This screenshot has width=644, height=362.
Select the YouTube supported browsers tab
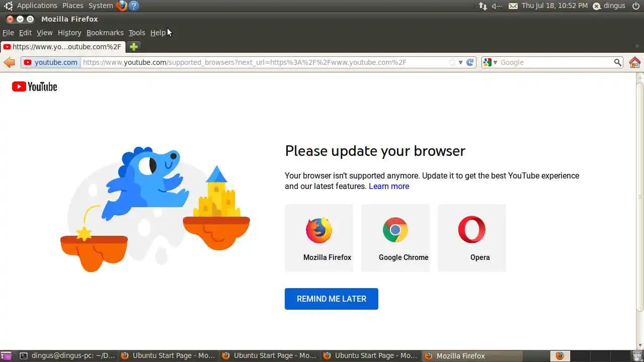click(62, 47)
